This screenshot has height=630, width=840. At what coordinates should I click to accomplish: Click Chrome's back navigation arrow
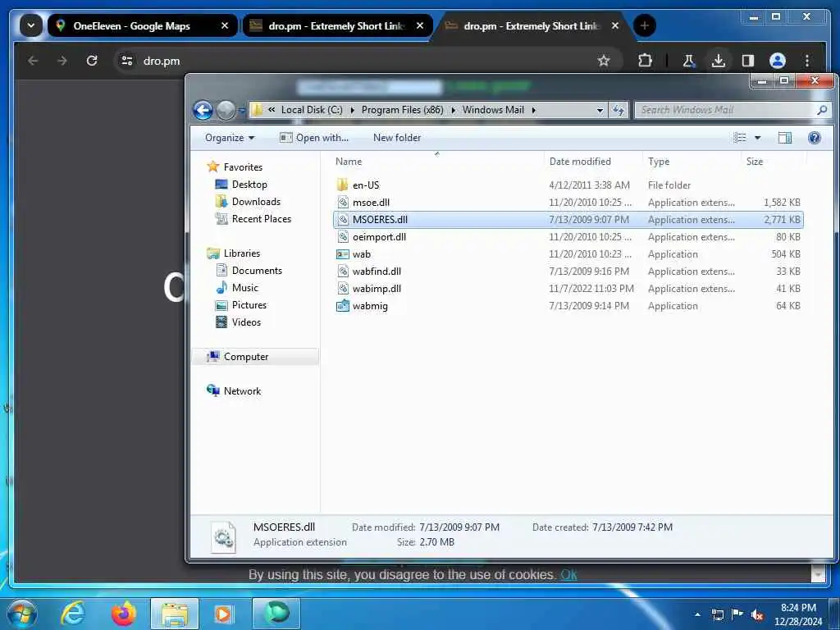[33, 61]
